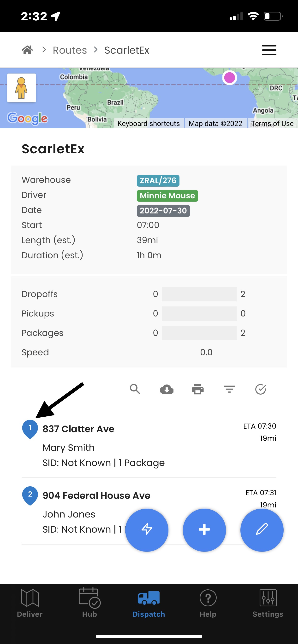This screenshot has width=298, height=644.
Task: Go to Routes in the breadcrumb
Action: [70, 50]
